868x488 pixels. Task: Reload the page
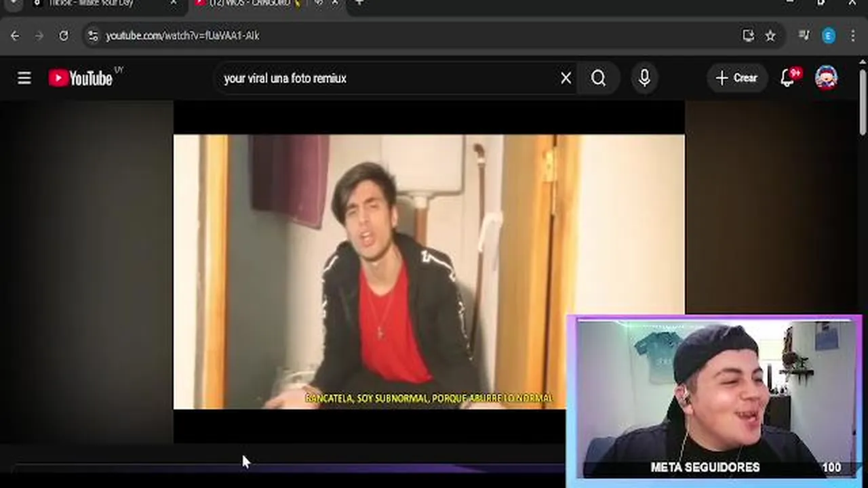click(x=64, y=35)
